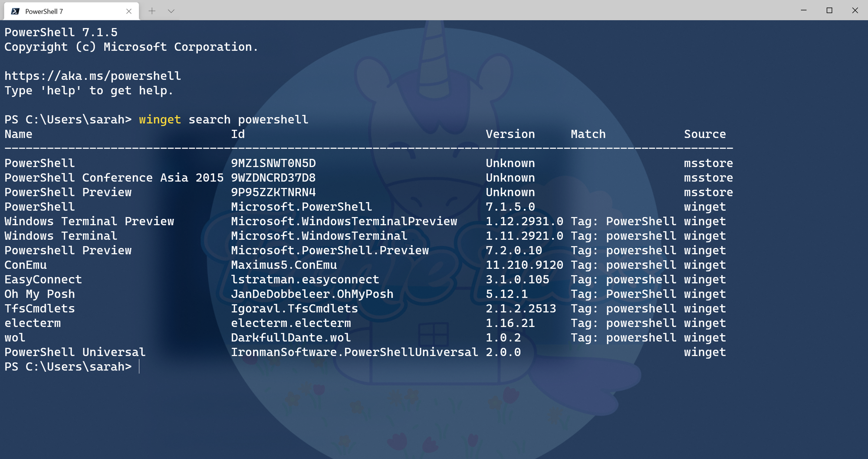
Task: Close the PowerShell 7 tab
Action: [x=128, y=11]
